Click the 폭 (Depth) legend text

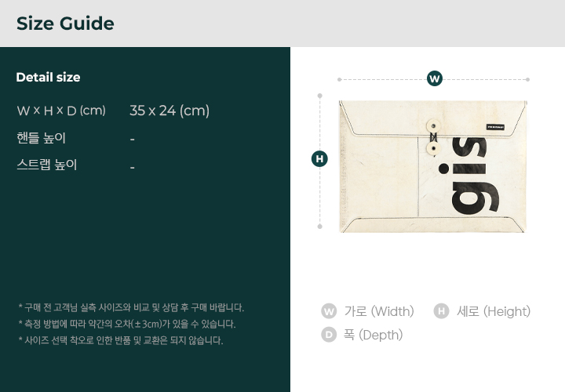(373, 335)
